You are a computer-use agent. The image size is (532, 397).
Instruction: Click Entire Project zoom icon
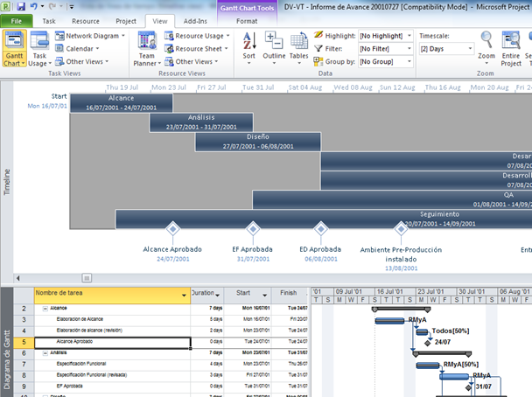point(511,40)
